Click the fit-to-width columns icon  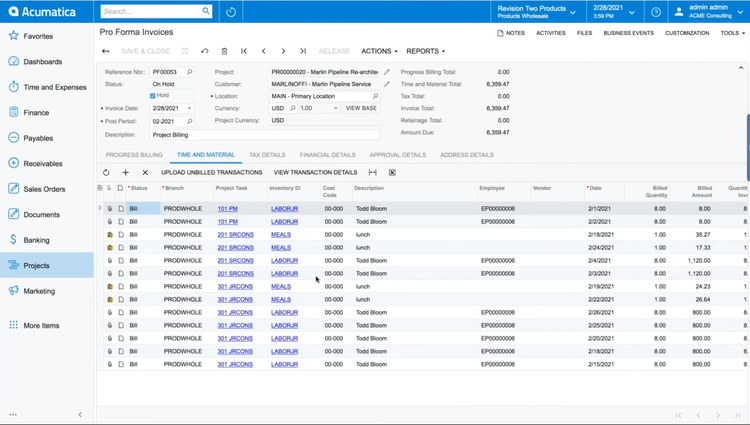click(x=372, y=172)
